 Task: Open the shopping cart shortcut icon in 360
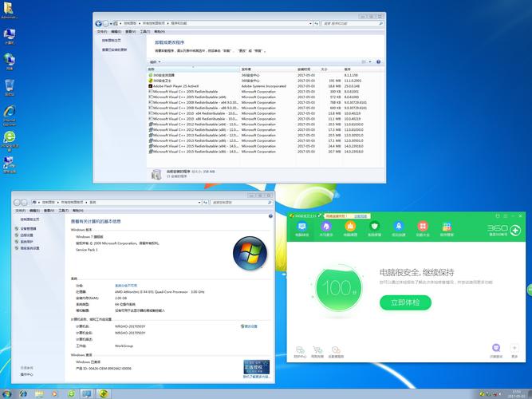coord(317,350)
